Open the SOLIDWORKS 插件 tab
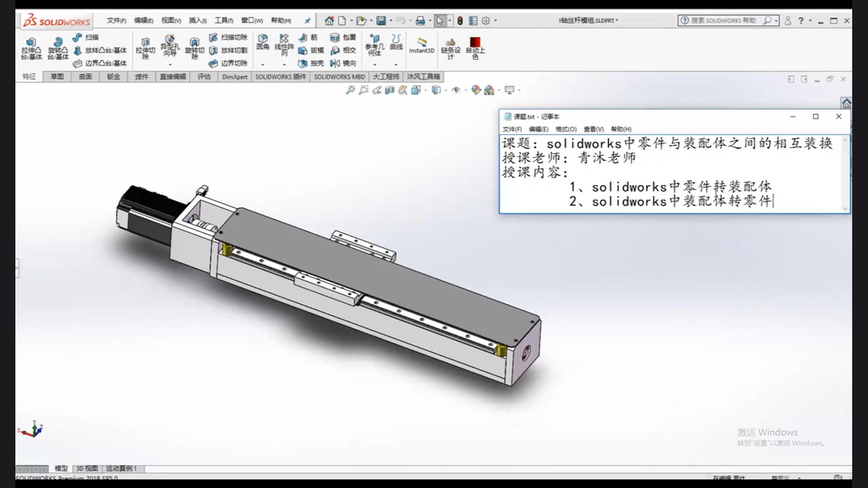 click(x=281, y=77)
